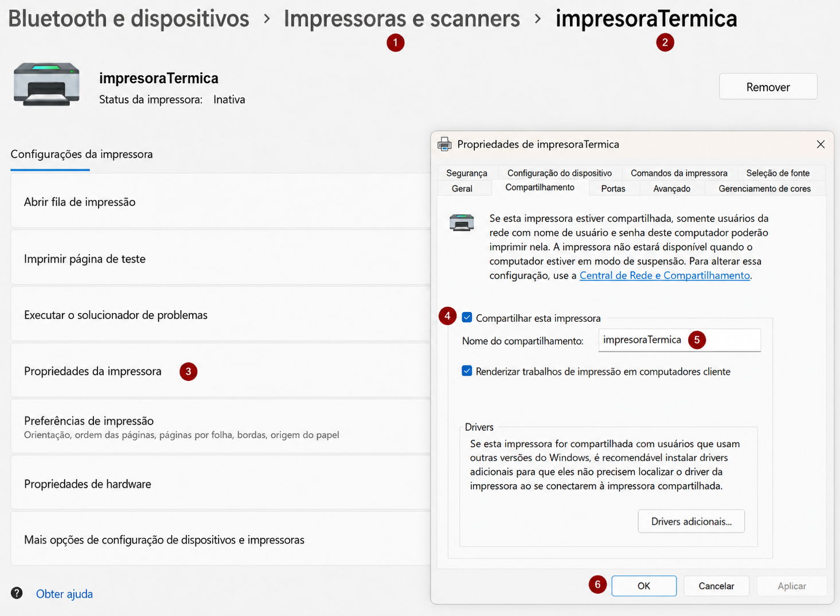The height and width of the screenshot is (616, 840).
Task: Uncheck Compartilhar esta impressora
Action: click(467, 318)
